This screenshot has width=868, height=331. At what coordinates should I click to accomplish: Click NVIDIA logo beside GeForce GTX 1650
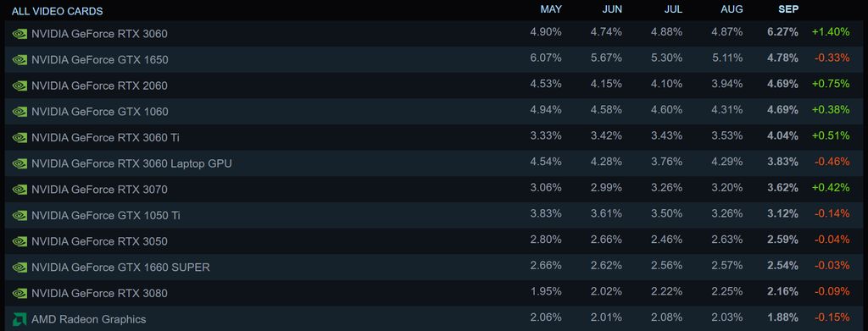click(x=19, y=59)
